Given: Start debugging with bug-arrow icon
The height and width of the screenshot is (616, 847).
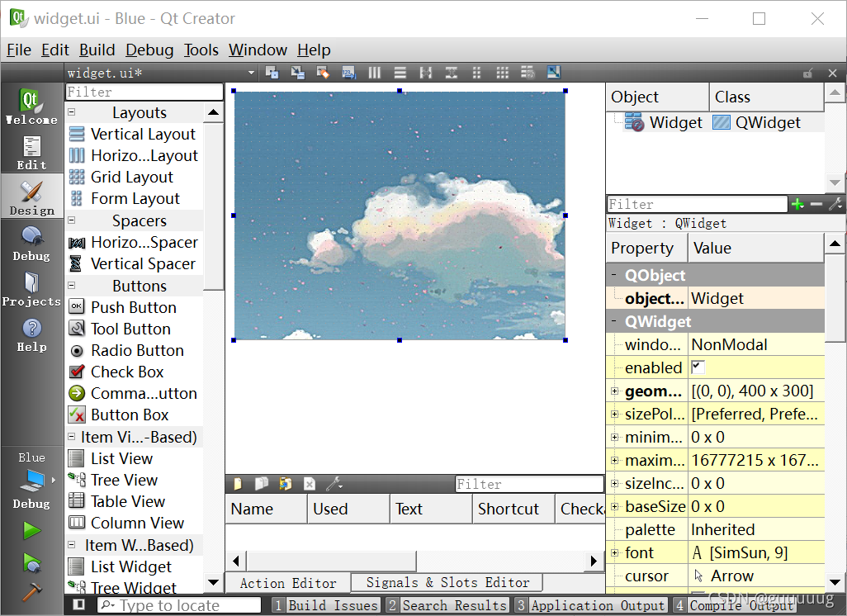Looking at the screenshot, I should point(32,563).
